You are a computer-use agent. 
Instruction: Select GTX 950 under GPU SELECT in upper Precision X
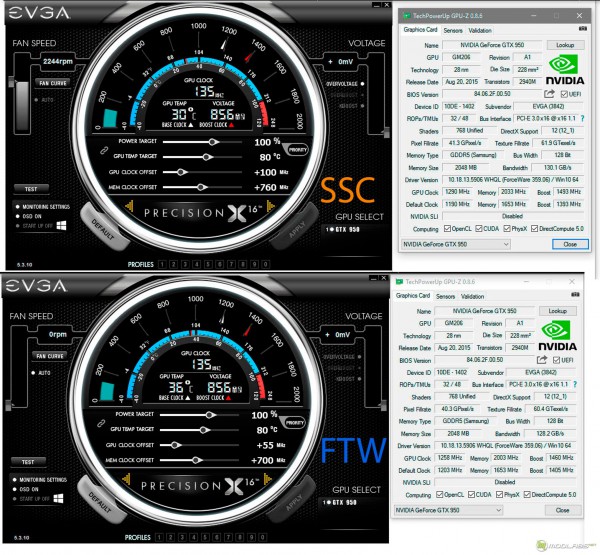(342, 229)
